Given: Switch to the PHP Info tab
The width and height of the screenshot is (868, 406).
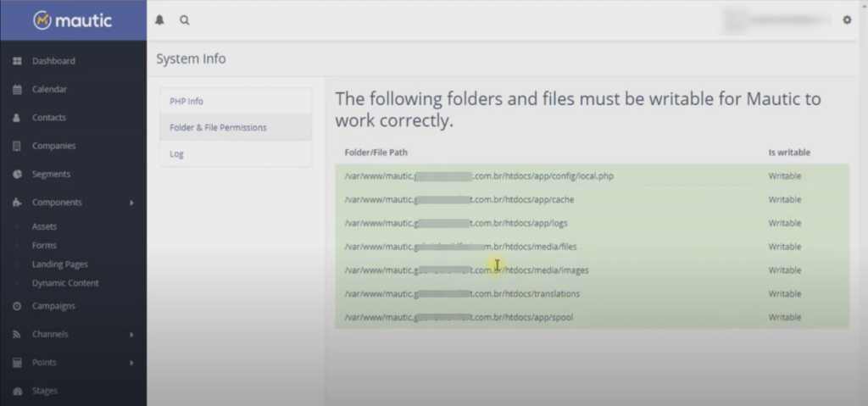Looking at the screenshot, I should pyautogui.click(x=236, y=102).
